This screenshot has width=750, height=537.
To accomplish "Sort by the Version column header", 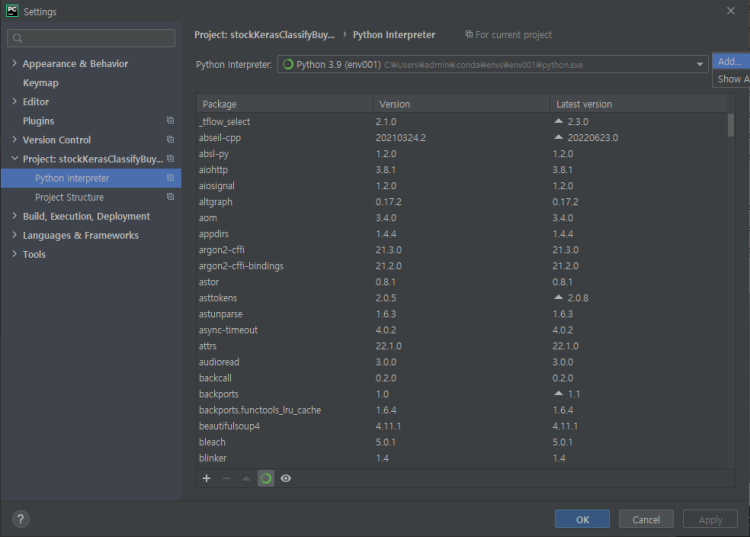I will (462, 104).
